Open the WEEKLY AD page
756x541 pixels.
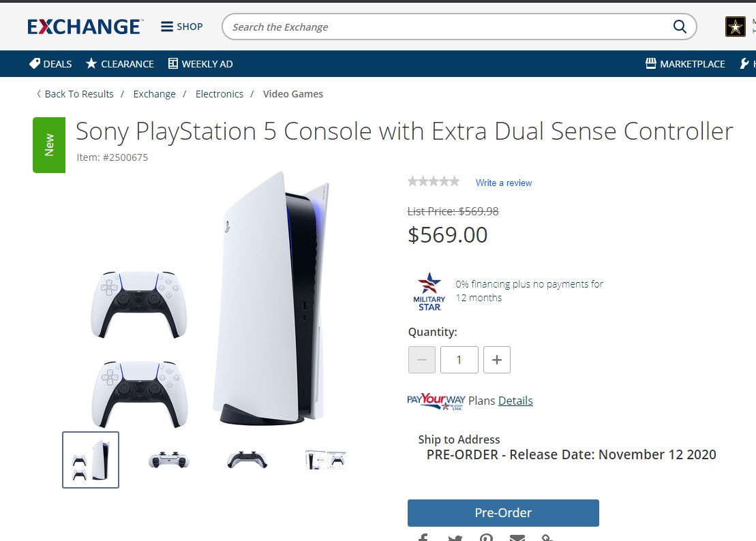point(200,63)
